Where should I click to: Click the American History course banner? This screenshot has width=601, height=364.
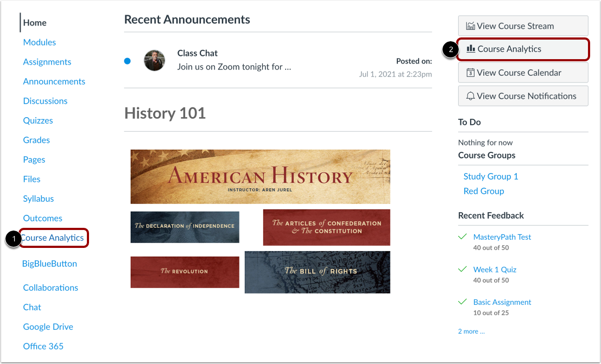[x=260, y=176]
